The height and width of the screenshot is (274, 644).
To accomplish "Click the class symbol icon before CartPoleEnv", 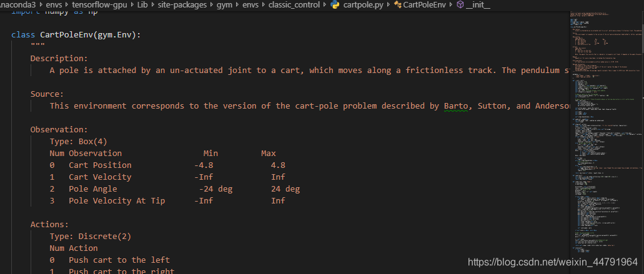I will 398,5.
